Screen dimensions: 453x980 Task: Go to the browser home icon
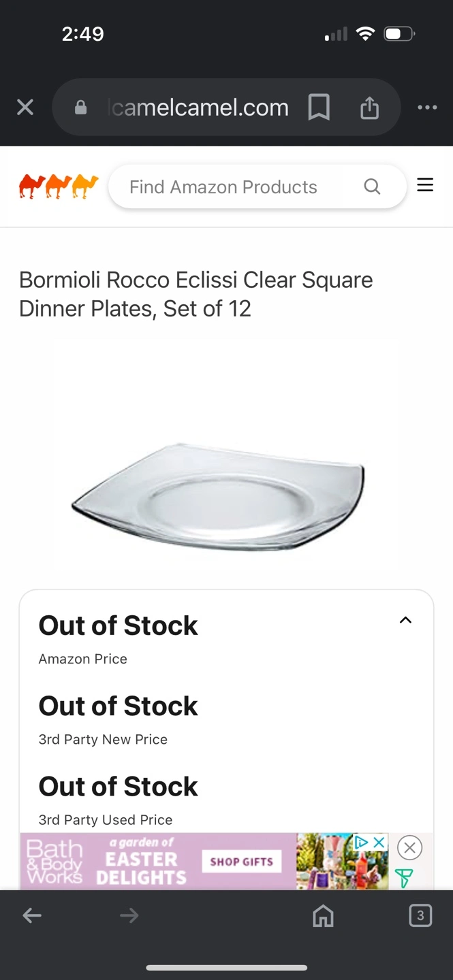click(323, 916)
